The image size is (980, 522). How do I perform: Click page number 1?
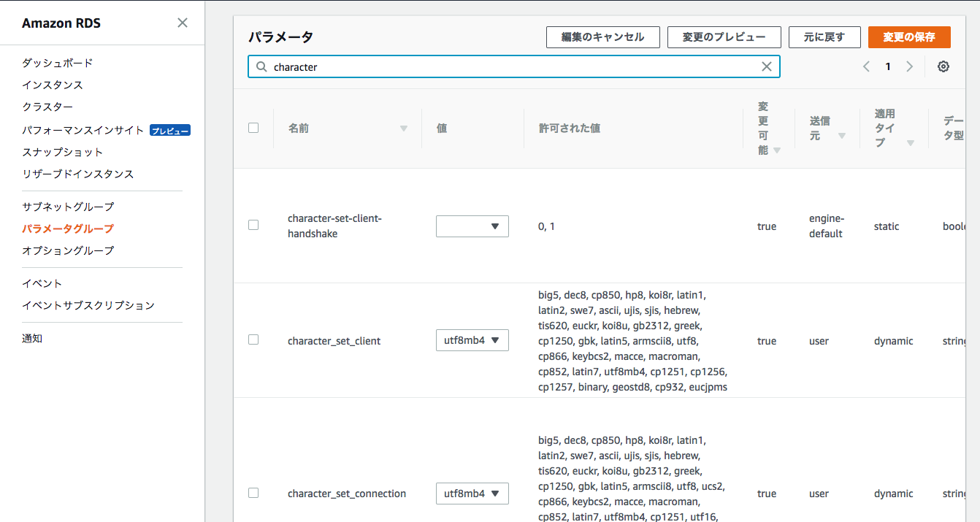[888, 66]
